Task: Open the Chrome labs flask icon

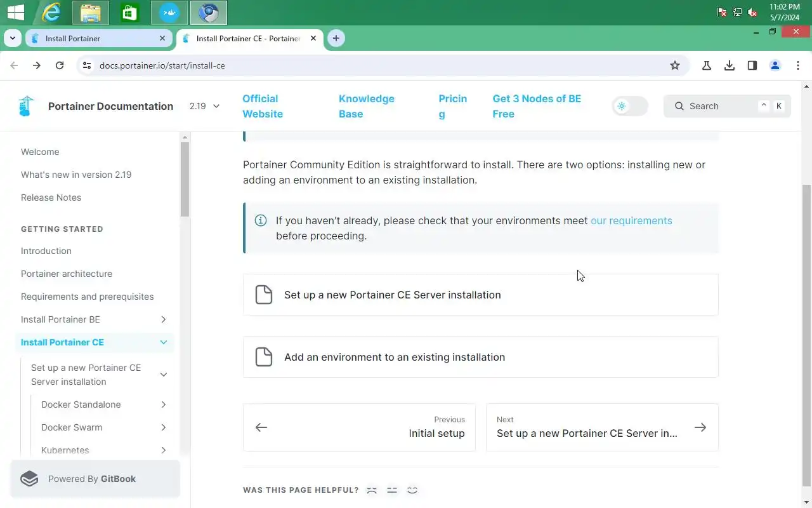Action: tap(707, 65)
